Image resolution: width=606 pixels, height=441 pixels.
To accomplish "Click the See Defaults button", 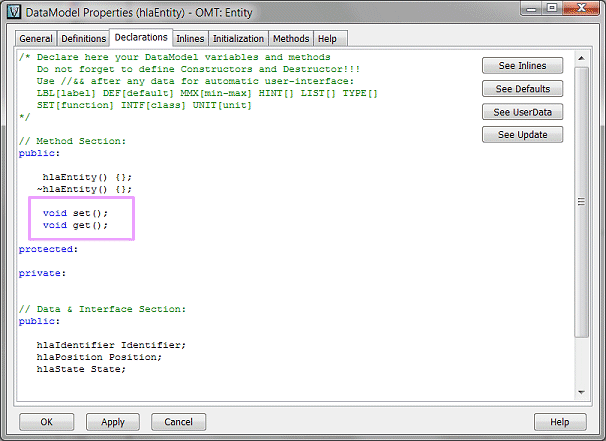I will coord(522,89).
